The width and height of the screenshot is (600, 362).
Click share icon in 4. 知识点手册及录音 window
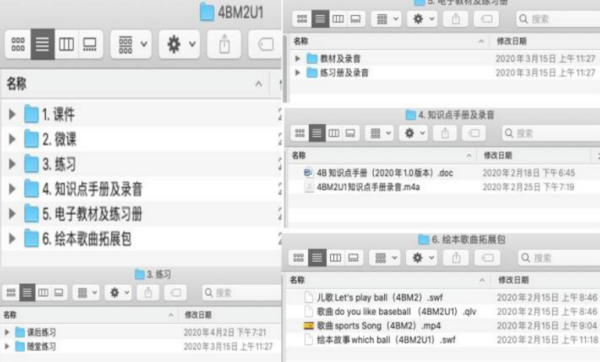[445, 134]
